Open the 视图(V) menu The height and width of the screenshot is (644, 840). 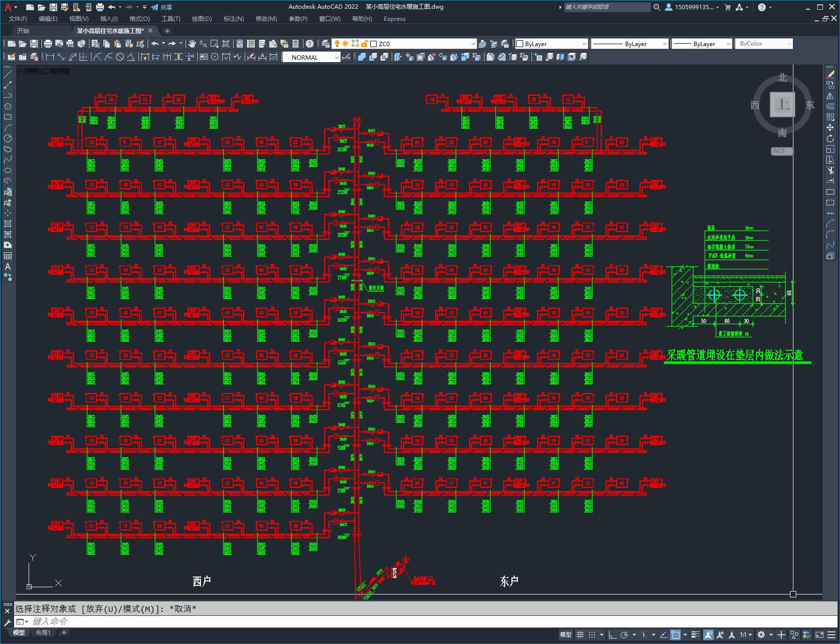click(x=79, y=18)
